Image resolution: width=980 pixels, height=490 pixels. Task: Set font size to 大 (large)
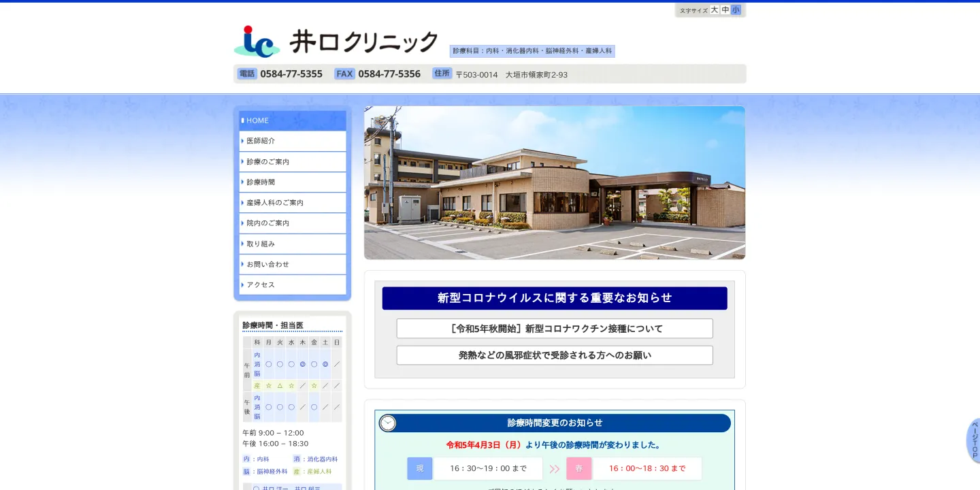(x=715, y=10)
